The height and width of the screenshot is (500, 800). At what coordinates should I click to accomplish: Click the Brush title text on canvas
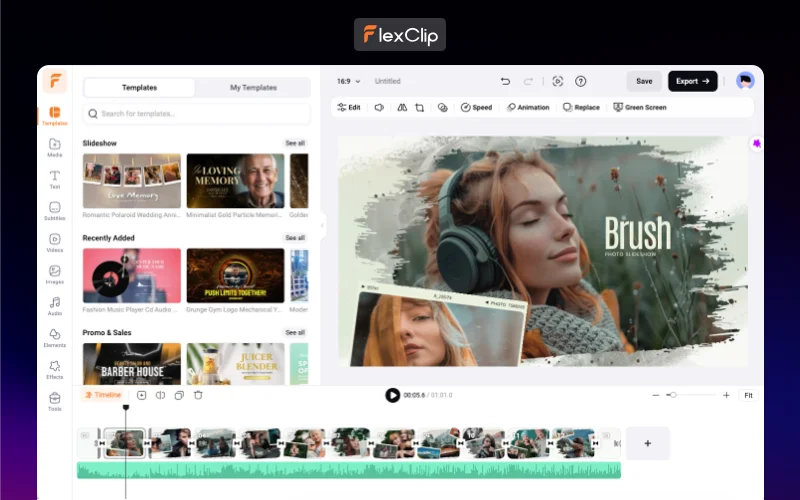pos(638,233)
